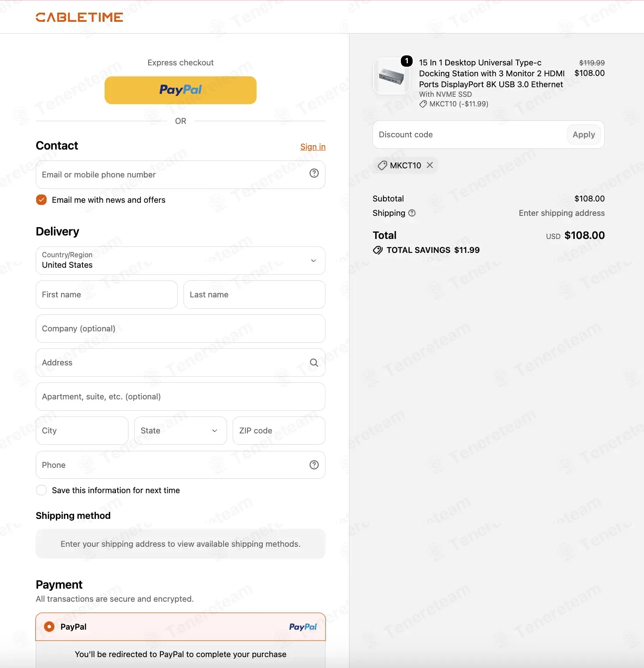Click the search icon in Address field
This screenshot has height=668, width=644.
pyautogui.click(x=314, y=362)
